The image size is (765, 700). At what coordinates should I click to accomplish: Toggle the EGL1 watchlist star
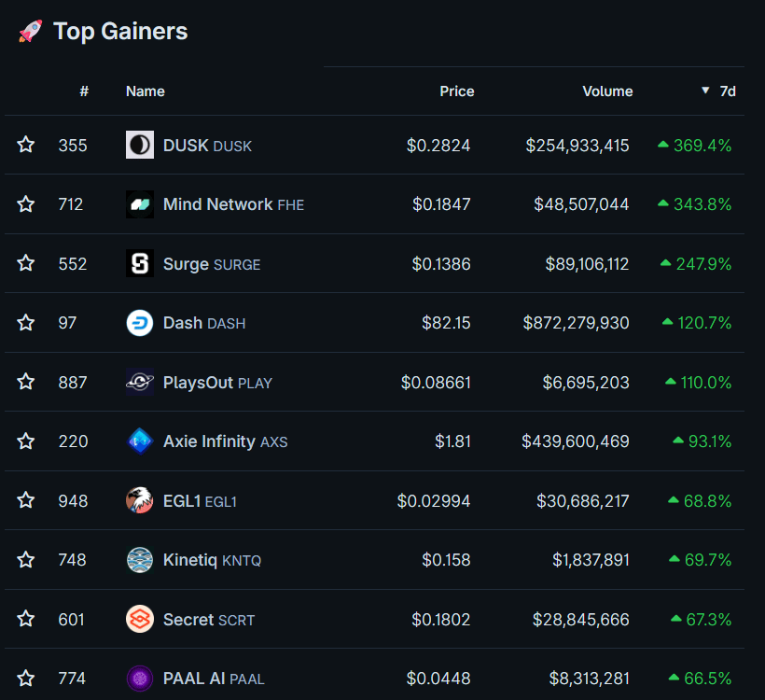(26, 500)
